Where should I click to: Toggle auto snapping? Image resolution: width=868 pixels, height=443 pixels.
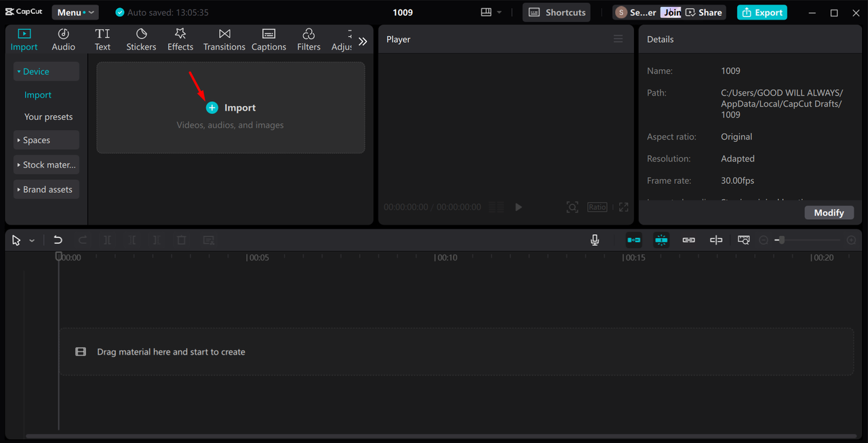[661, 240]
